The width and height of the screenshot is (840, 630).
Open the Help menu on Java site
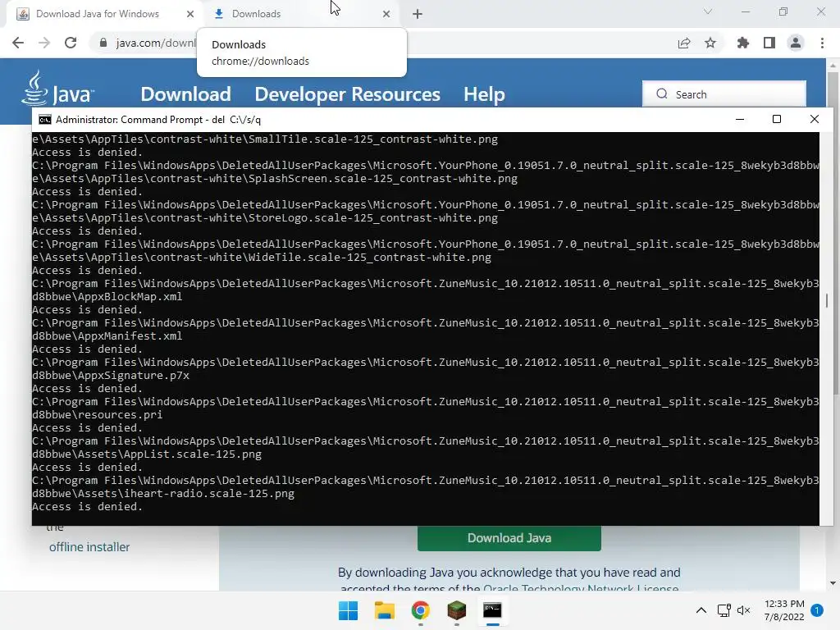(484, 94)
